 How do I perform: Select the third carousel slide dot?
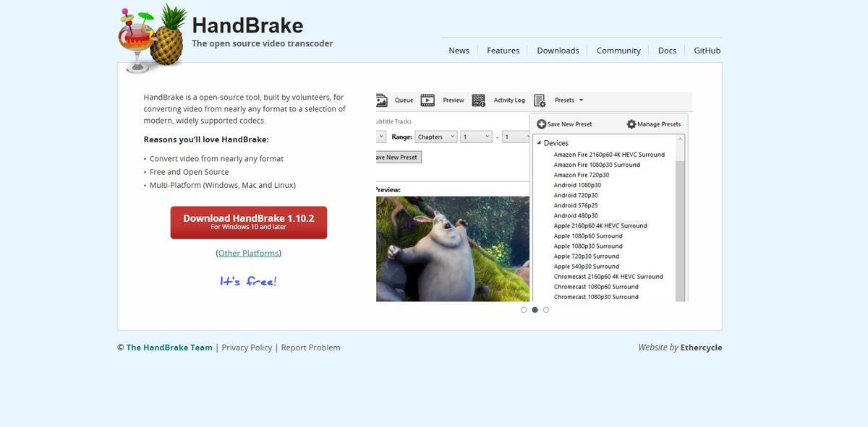click(546, 310)
